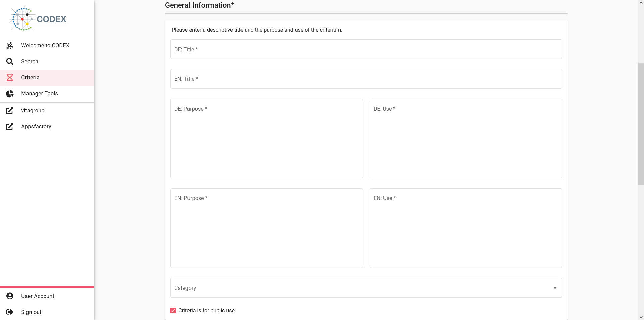
Task: Click the Manager Tools pie chart icon
Action: point(10,93)
